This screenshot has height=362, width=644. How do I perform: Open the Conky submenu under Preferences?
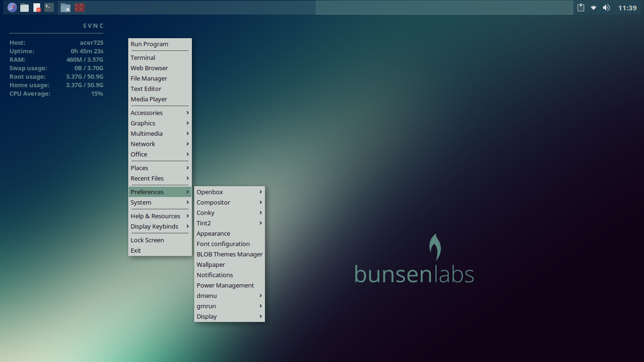[x=230, y=213]
